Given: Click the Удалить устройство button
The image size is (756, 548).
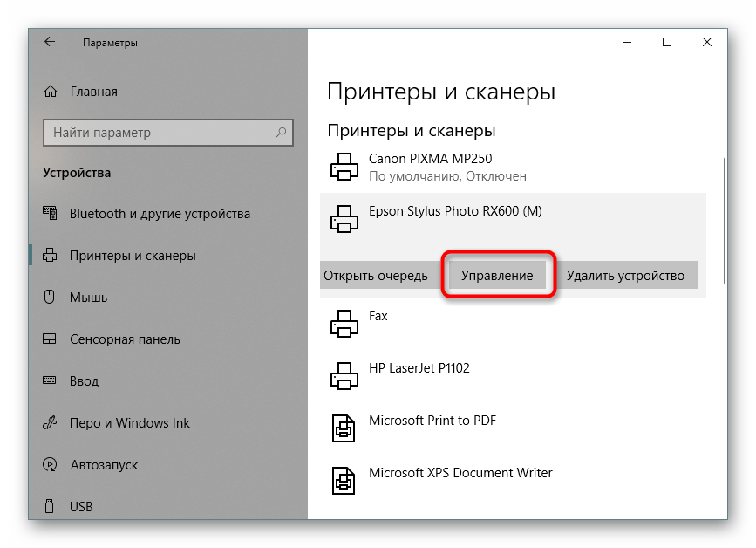Looking at the screenshot, I should click(625, 276).
